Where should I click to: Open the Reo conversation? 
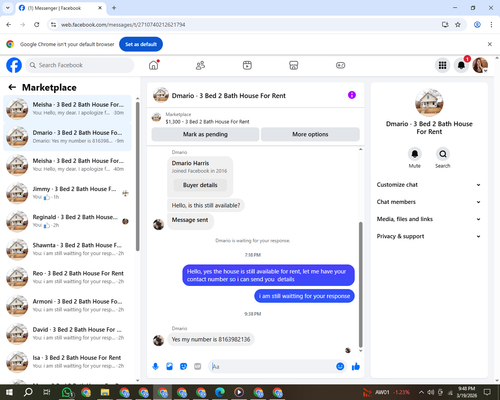pos(67,277)
